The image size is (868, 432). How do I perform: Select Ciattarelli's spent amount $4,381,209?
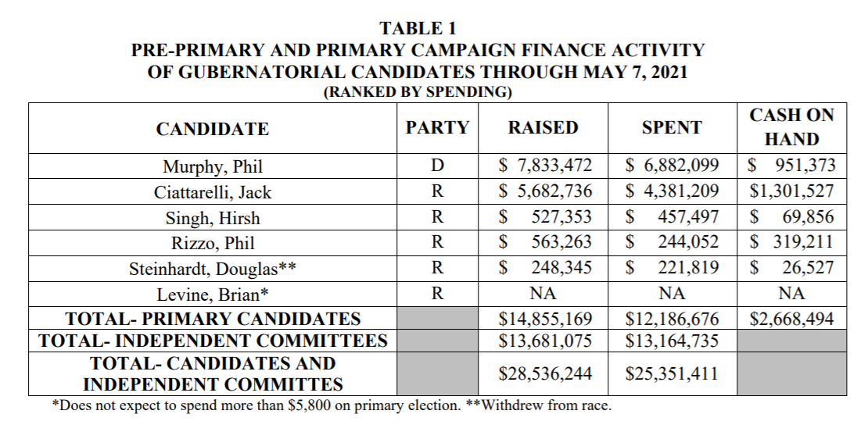(x=673, y=191)
